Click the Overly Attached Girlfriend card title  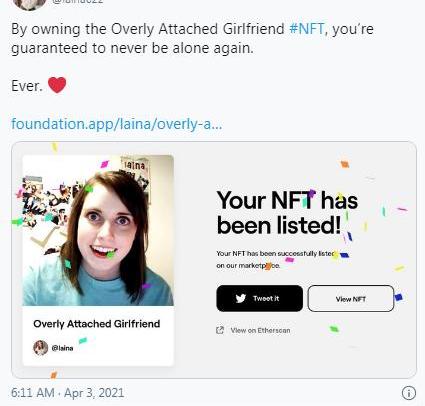(x=97, y=324)
